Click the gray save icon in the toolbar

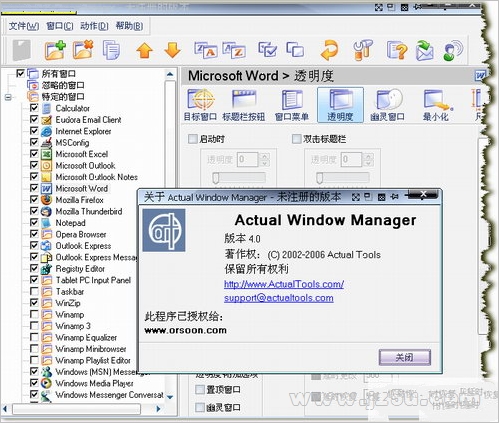point(22,50)
